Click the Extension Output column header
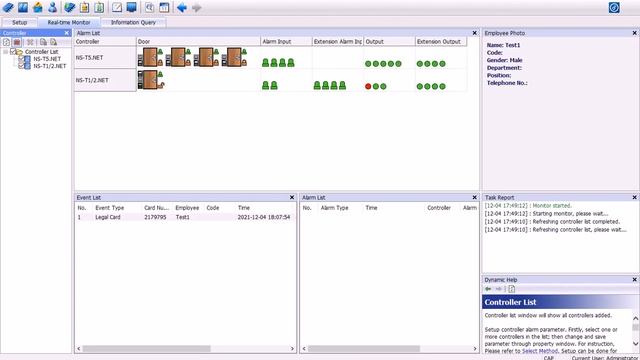The height and width of the screenshot is (360, 640). tap(441, 41)
